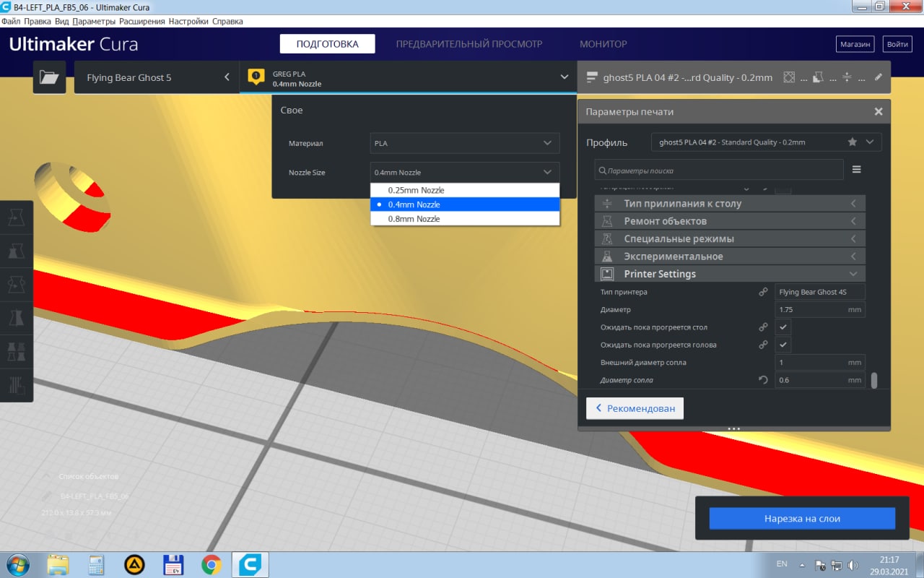
Task: Click the Параметры поиска search field
Action: pyautogui.click(x=719, y=171)
